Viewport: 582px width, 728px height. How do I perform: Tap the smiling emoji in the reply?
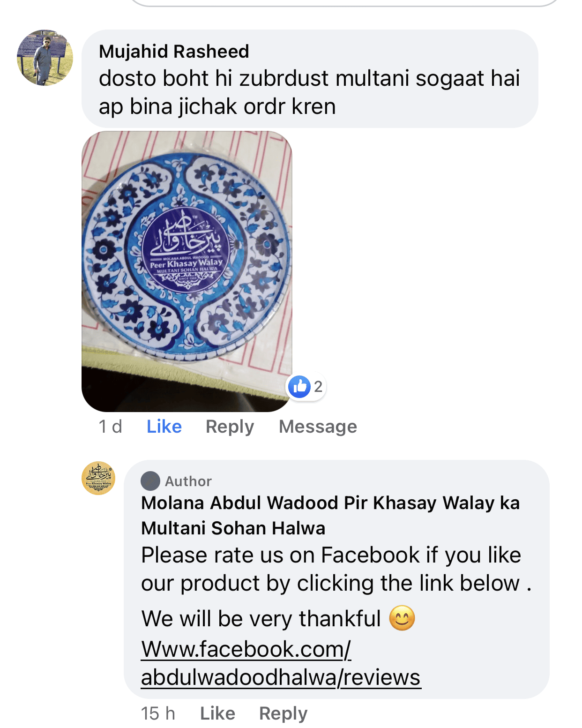[402, 618]
